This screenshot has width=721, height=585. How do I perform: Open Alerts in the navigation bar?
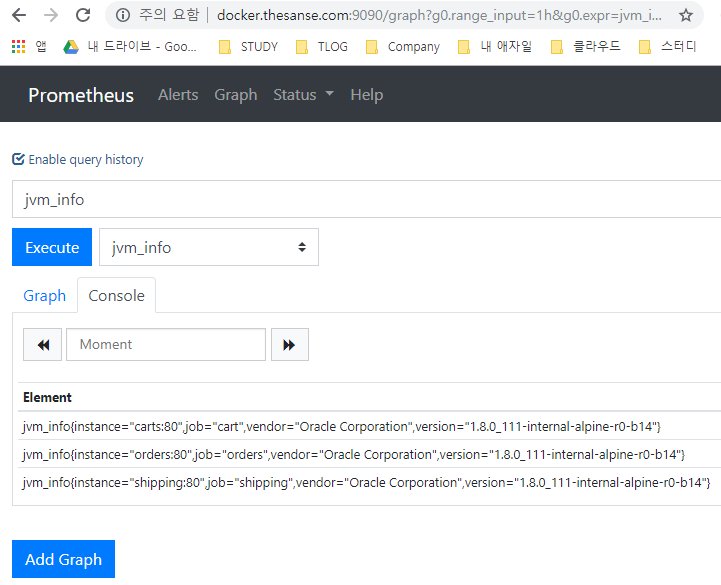(x=178, y=94)
